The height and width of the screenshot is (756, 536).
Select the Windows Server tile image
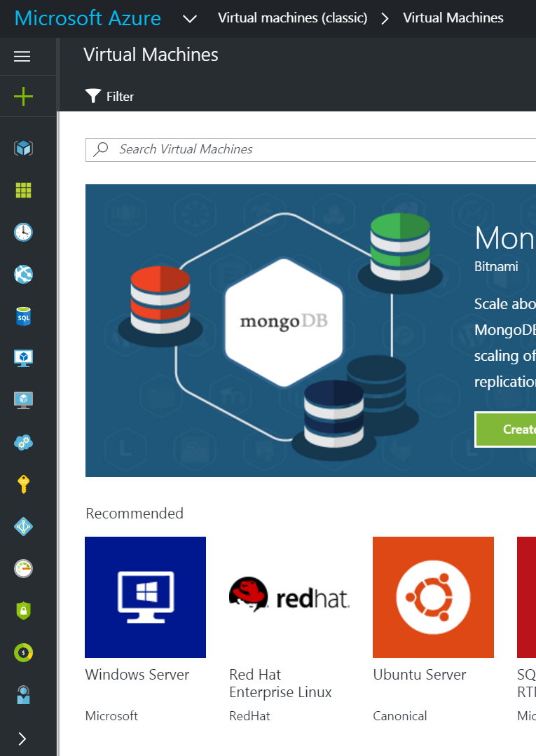[145, 597]
